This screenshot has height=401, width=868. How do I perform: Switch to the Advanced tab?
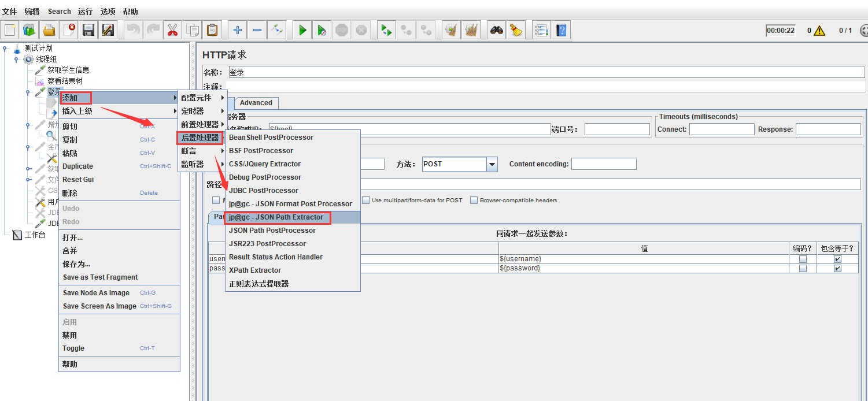tap(256, 103)
